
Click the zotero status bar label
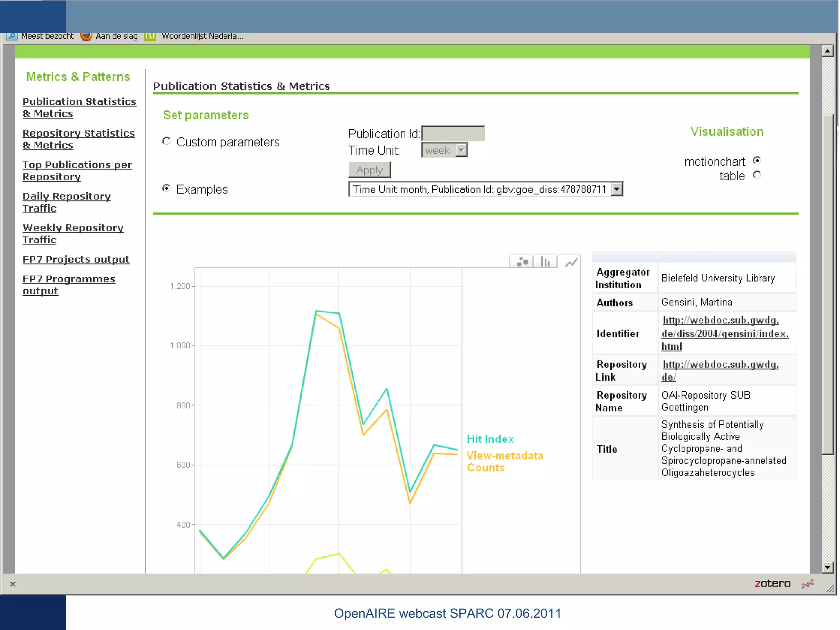click(772, 583)
